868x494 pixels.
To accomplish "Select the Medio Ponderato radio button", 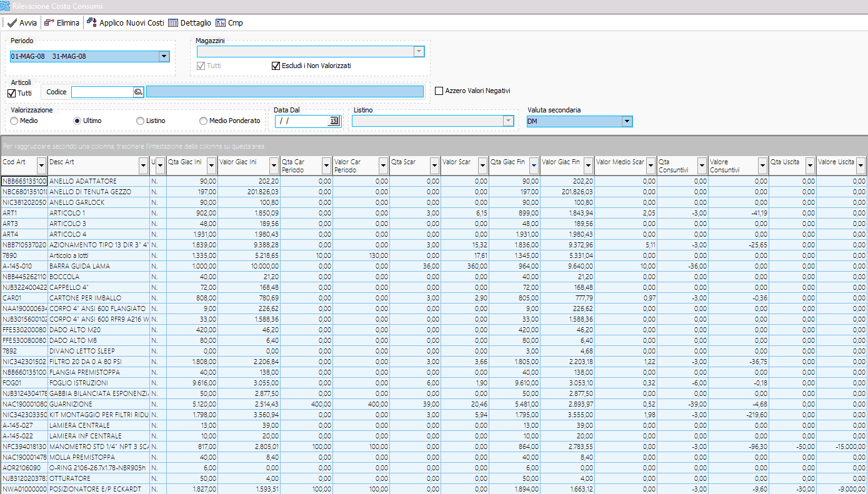I will point(203,121).
